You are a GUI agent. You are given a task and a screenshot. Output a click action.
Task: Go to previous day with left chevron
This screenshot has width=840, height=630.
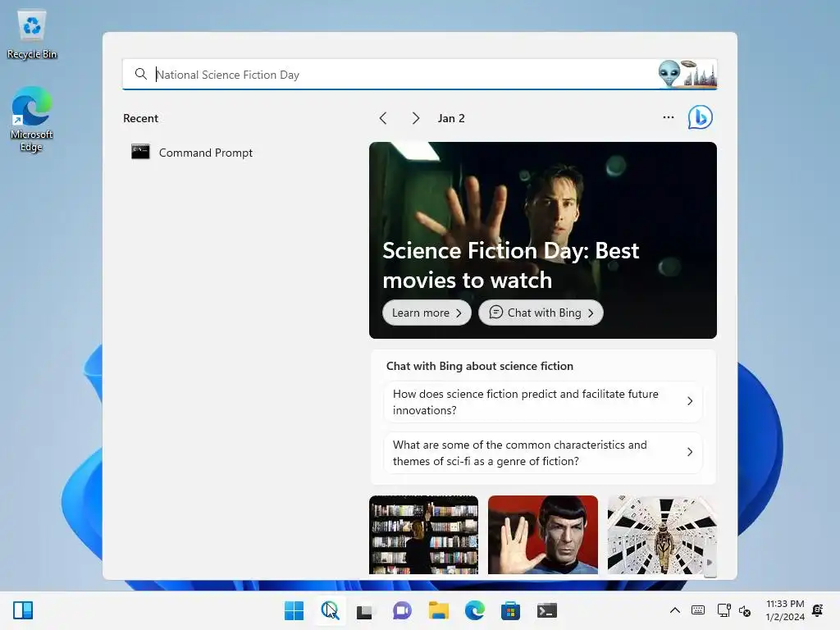point(383,118)
